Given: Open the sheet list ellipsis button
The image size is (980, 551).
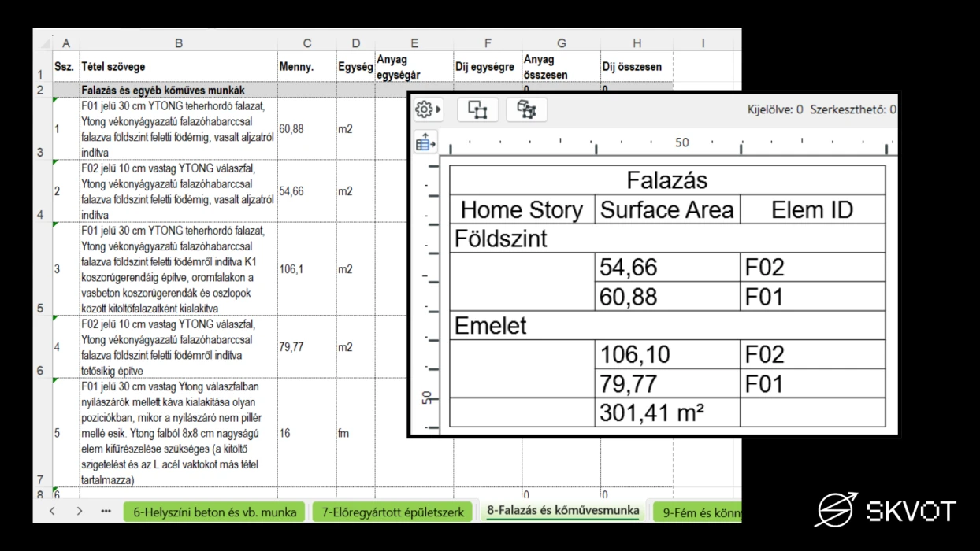Looking at the screenshot, I should [106, 512].
